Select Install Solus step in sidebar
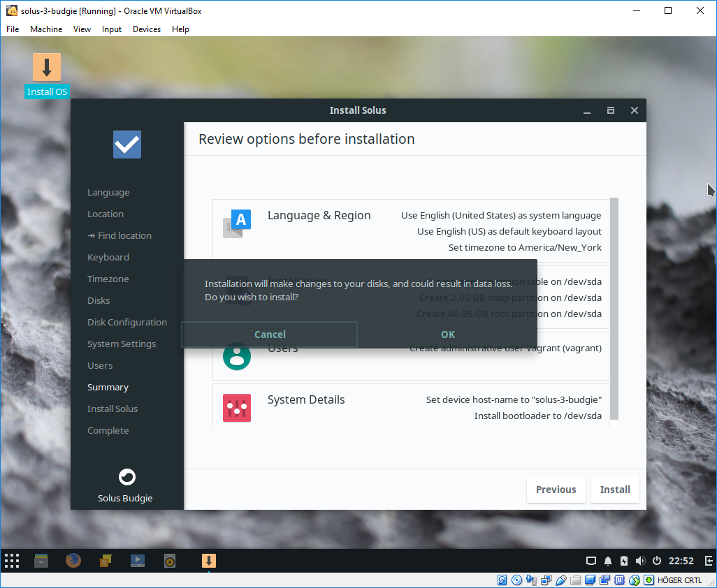This screenshot has width=717, height=588. coord(113,409)
